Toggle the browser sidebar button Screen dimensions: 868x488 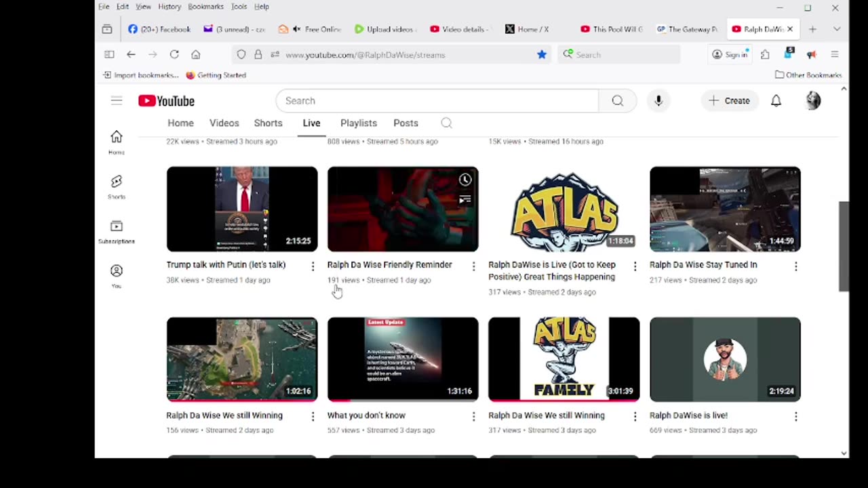[x=109, y=54]
